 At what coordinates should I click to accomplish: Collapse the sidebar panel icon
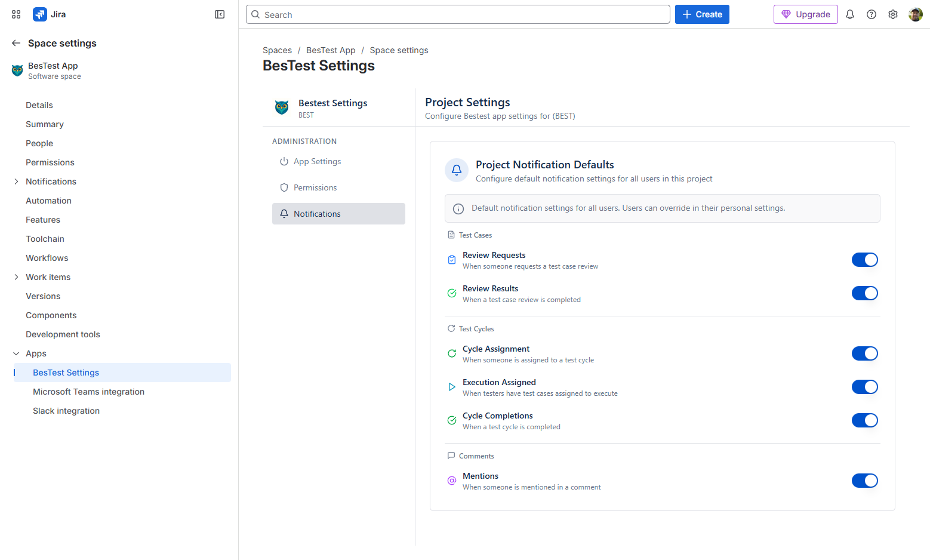tap(220, 14)
